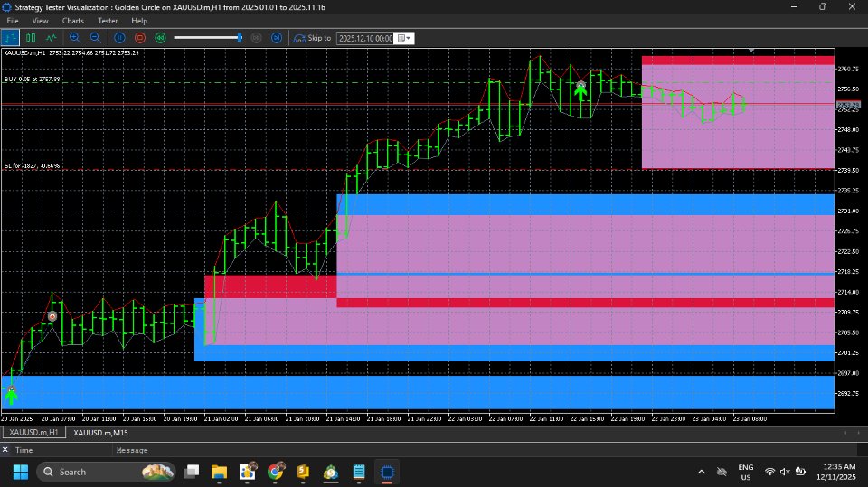Open the Windows Start menu

pos(21,472)
